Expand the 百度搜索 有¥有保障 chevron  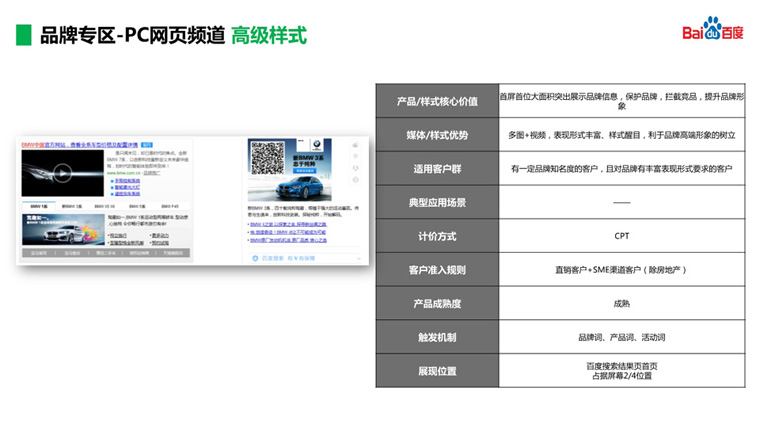point(359,258)
